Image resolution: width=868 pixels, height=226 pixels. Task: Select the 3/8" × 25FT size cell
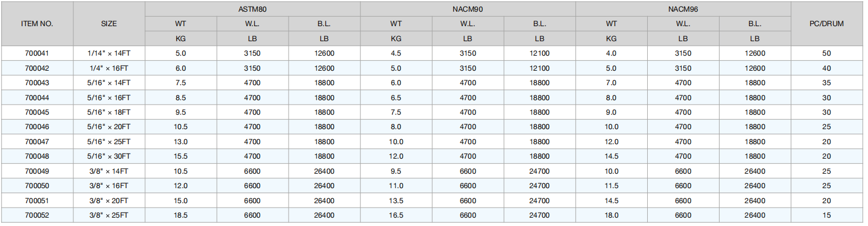click(109, 215)
